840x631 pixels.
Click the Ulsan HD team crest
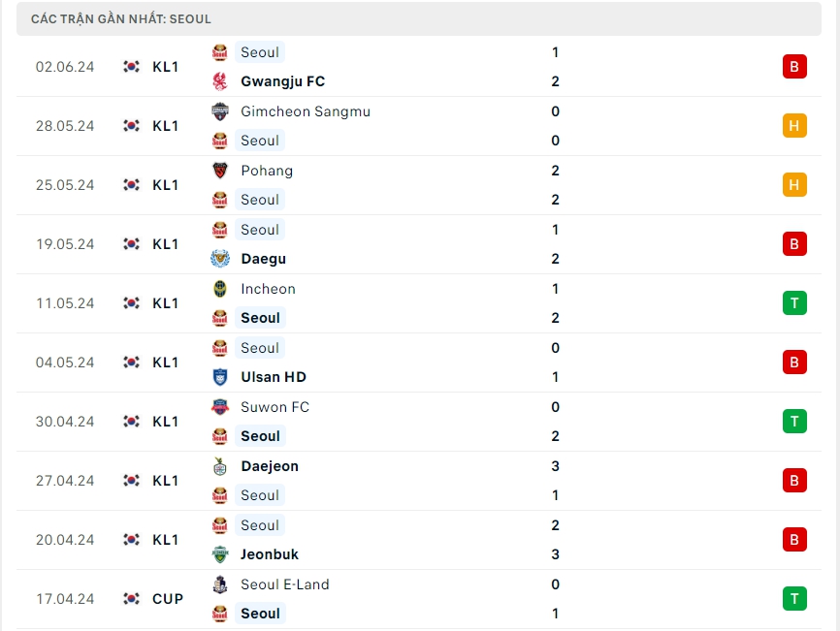click(220, 377)
